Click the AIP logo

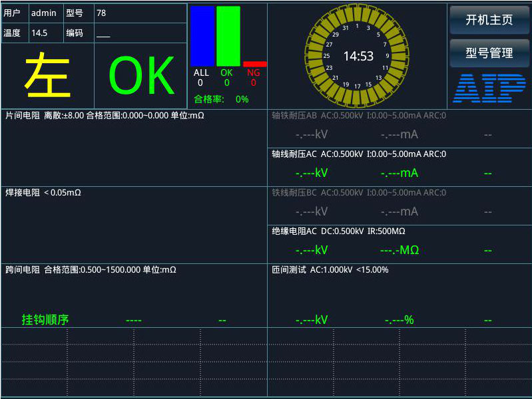(489, 88)
